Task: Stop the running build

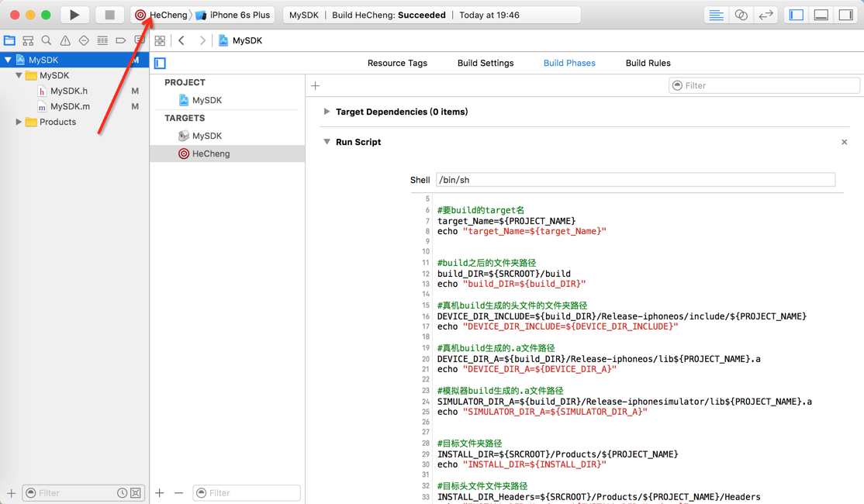Action: tap(109, 15)
